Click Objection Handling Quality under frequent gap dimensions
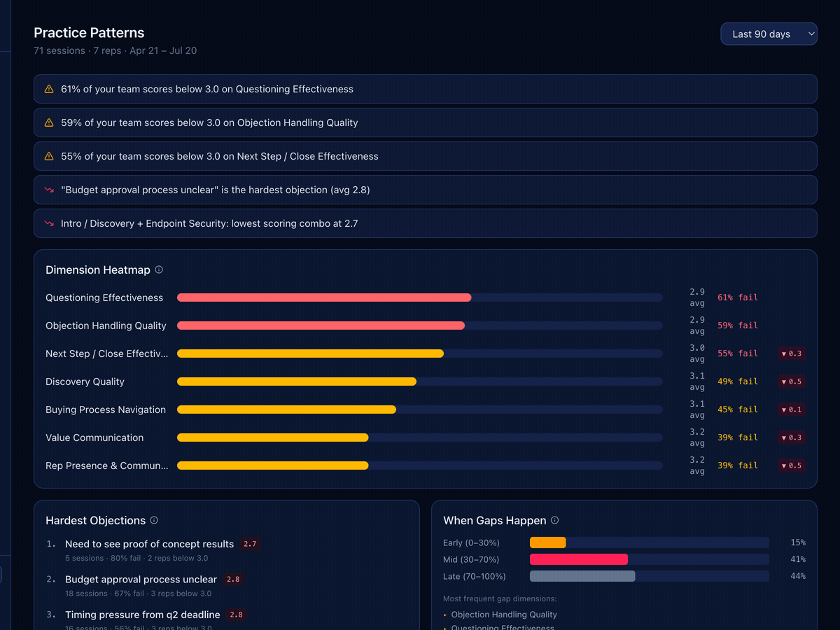The height and width of the screenshot is (630, 840). click(x=504, y=615)
